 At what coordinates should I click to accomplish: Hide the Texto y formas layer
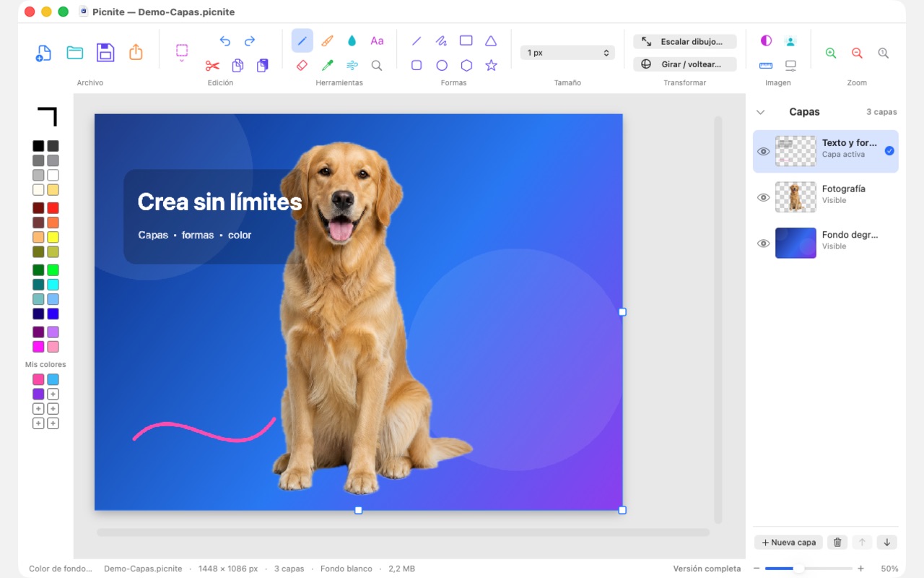point(763,152)
